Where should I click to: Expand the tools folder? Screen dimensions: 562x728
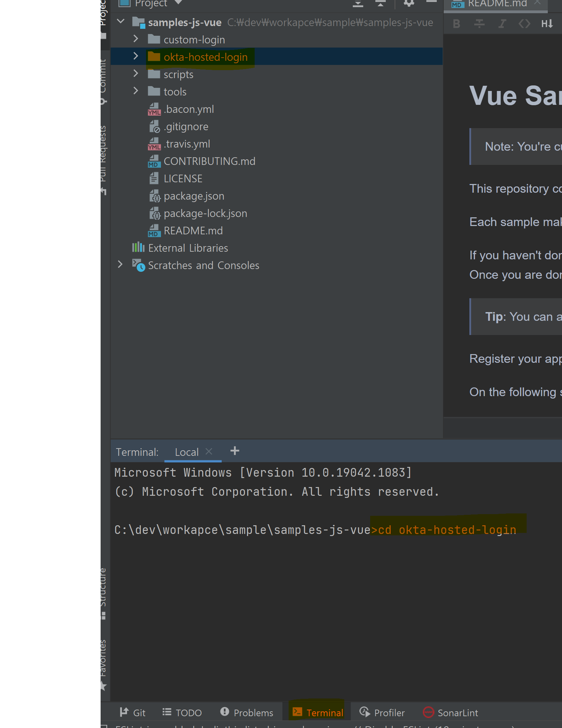click(x=136, y=91)
